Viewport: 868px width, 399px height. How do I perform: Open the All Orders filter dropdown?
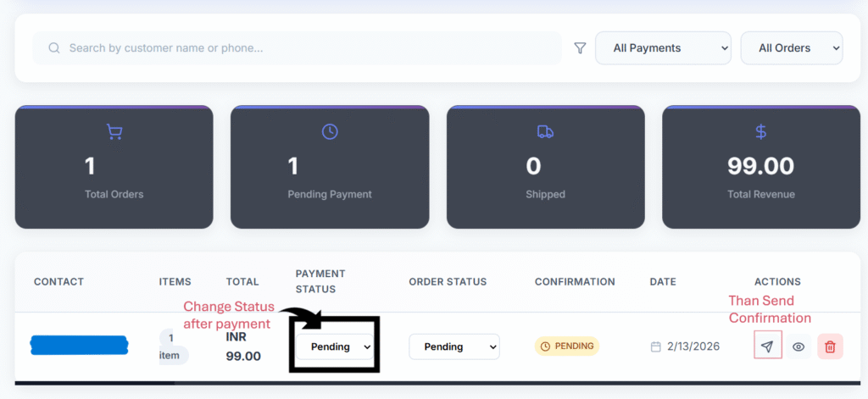coord(791,48)
